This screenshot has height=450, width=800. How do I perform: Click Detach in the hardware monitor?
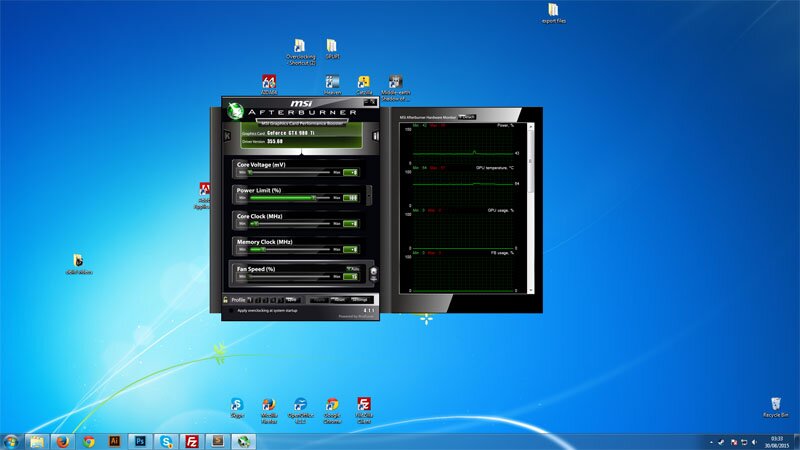click(466, 117)
